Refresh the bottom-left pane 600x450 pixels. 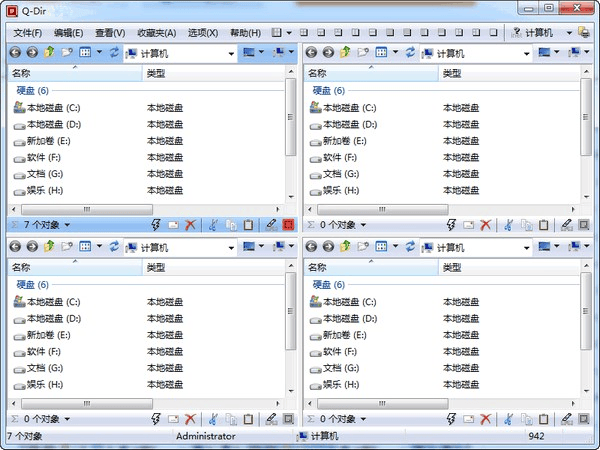pyautogui.click(x=113, y=246)
